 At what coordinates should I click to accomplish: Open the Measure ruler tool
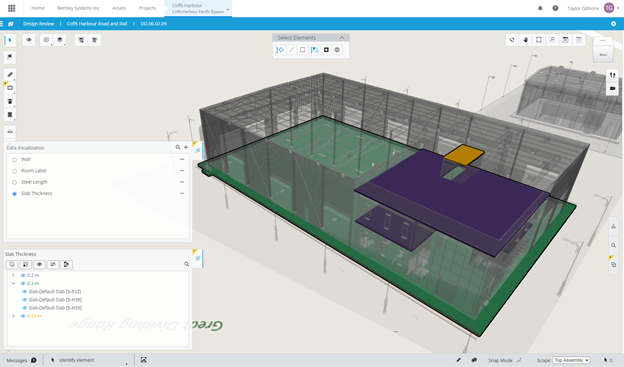(10, 74)
